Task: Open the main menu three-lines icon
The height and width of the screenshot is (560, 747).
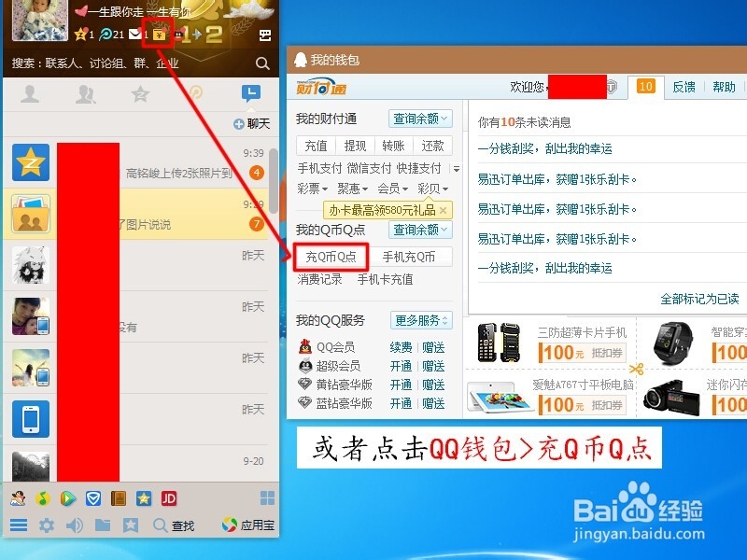Action: [20, 524]
